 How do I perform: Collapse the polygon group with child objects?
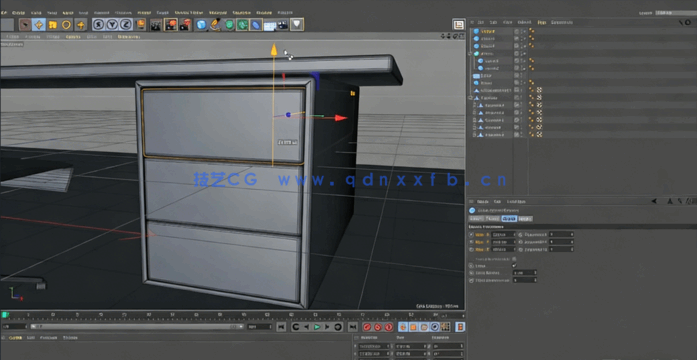point(470,98)
